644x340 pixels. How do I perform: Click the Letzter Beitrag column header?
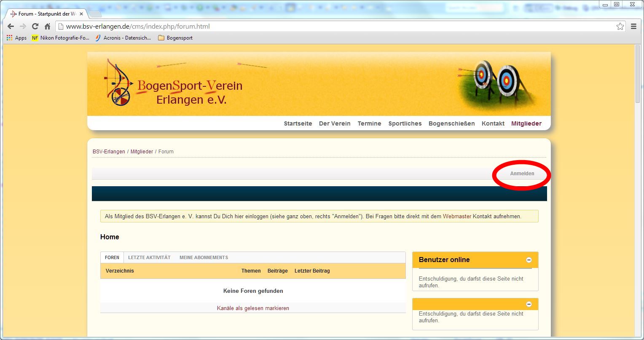click(x=312, y=271)
